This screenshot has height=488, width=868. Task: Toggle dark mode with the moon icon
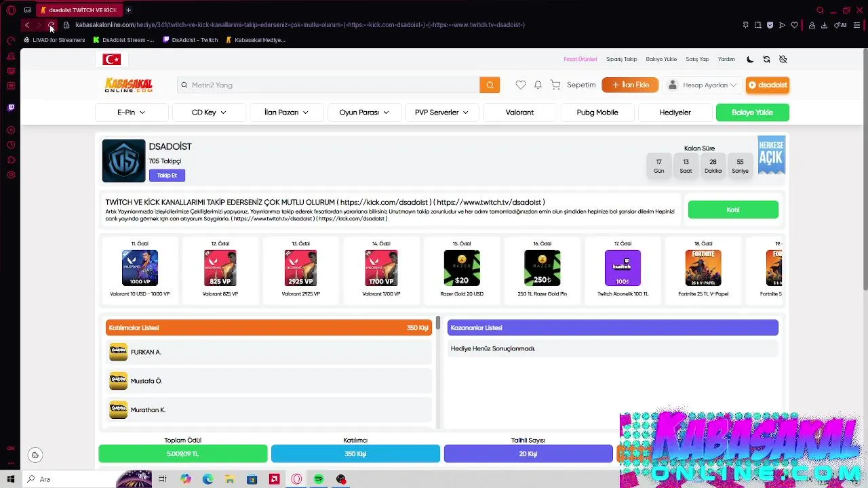click(750, 59)
